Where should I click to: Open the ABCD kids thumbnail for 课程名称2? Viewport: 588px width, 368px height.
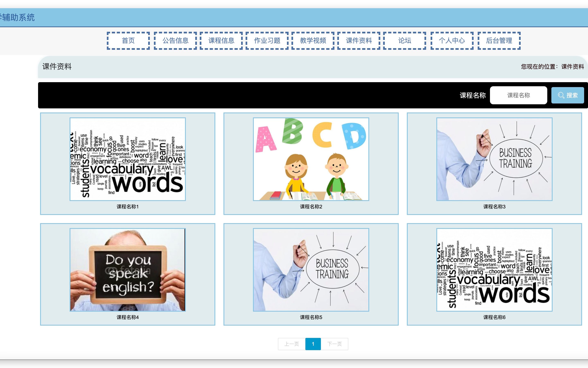coord(311,159)
